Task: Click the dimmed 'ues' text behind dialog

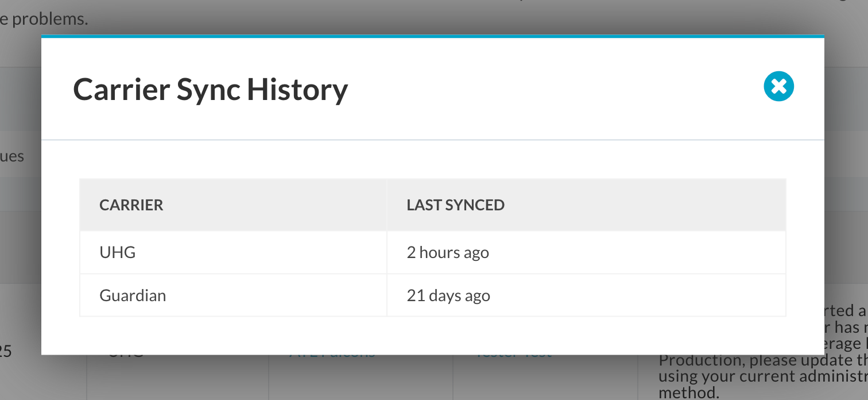Action: pos(12,156)
